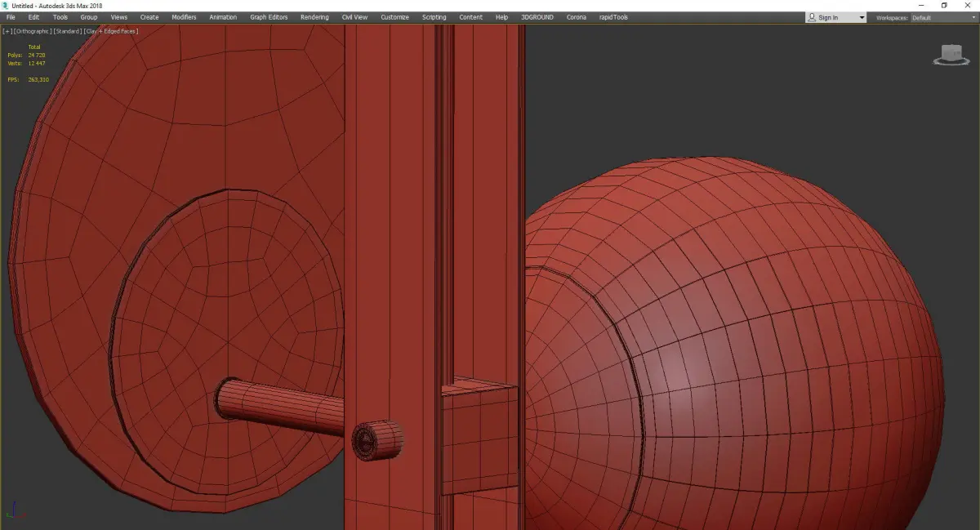Open the Content menu
This screenshot has height=530, width=980.
pos(470,17)
